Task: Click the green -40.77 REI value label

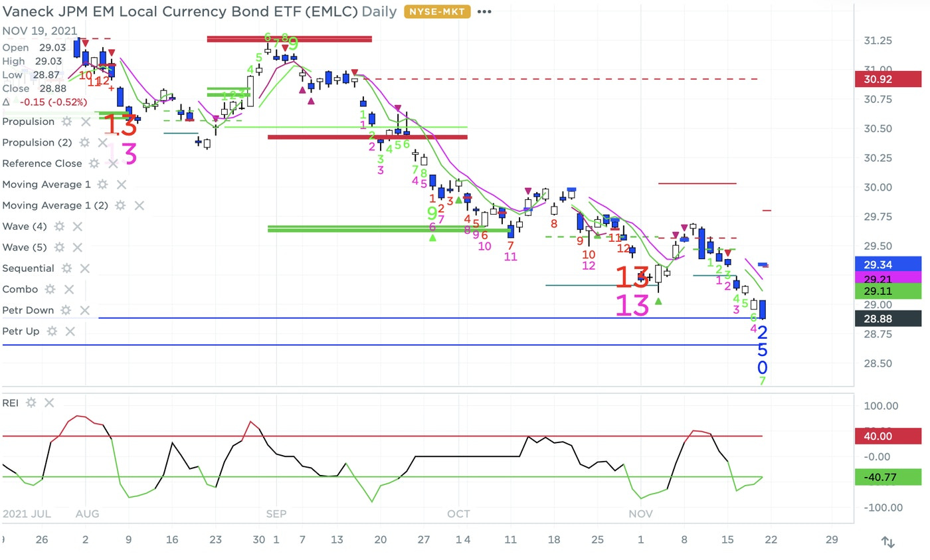Action: [889, 476]
